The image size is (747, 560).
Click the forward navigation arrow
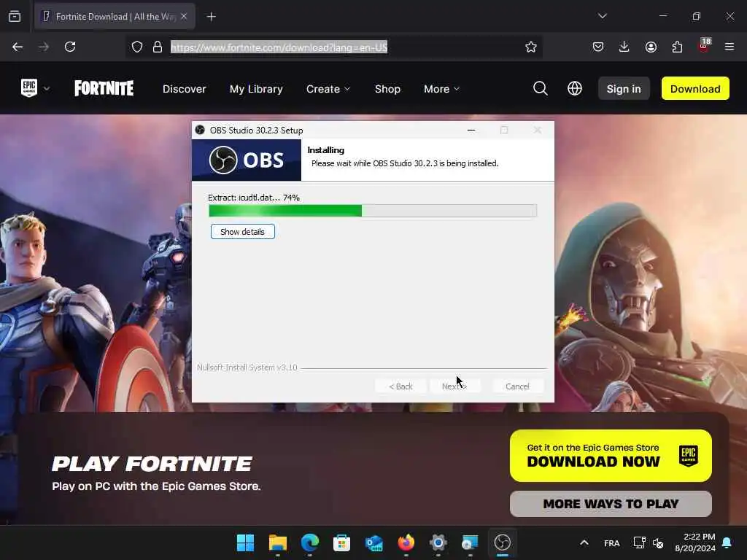tap(44, 47)
